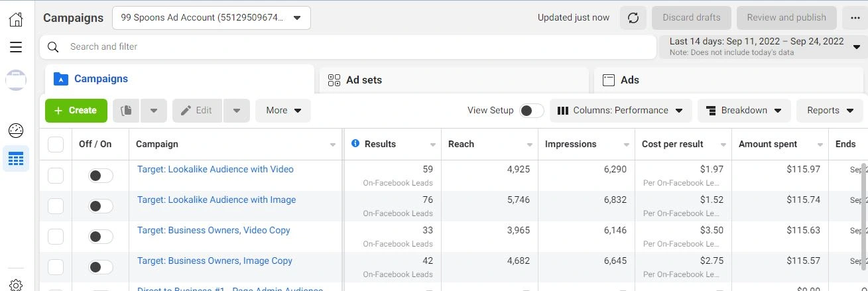Open the Columns: Performance dropdown

point(621,111)
